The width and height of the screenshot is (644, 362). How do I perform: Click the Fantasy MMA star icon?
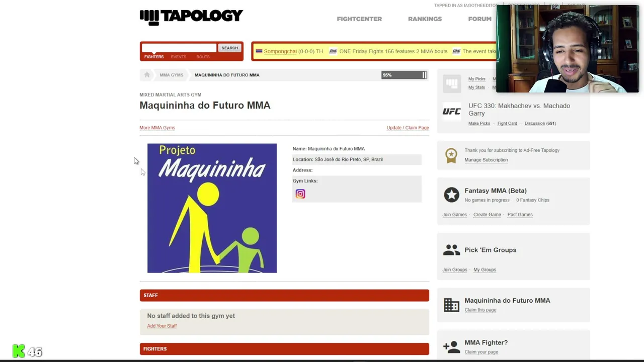click(x=451, y=195)
